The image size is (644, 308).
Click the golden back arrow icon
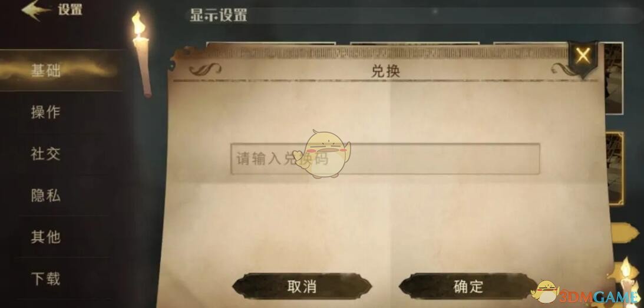[36, 10]
